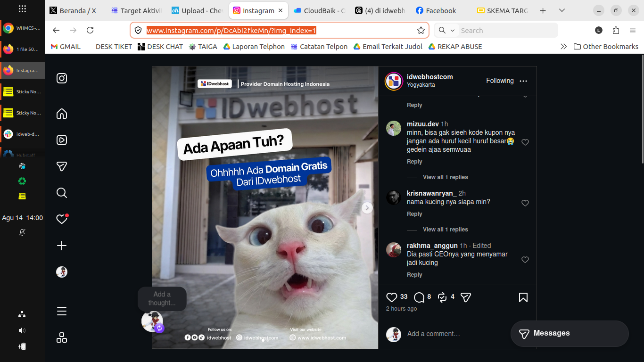
Task: Open the Ubuntu app grid at dock top
Action: pyautogui.click(x=22, y=9)
